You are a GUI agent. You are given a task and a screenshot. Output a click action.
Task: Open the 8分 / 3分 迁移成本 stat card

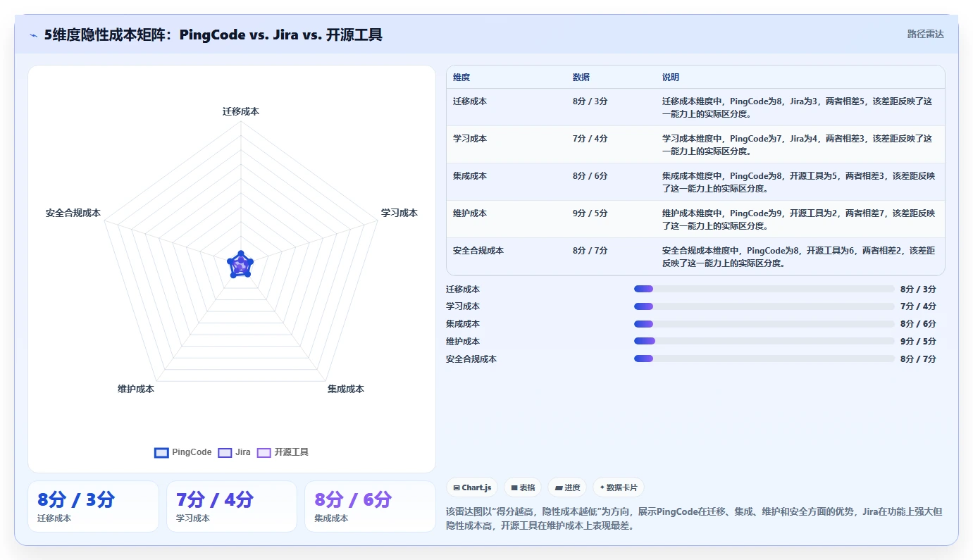(93, 506)
